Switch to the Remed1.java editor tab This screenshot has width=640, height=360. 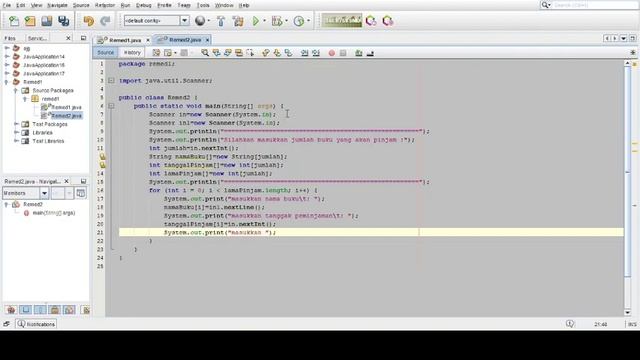tap(125, 40)
